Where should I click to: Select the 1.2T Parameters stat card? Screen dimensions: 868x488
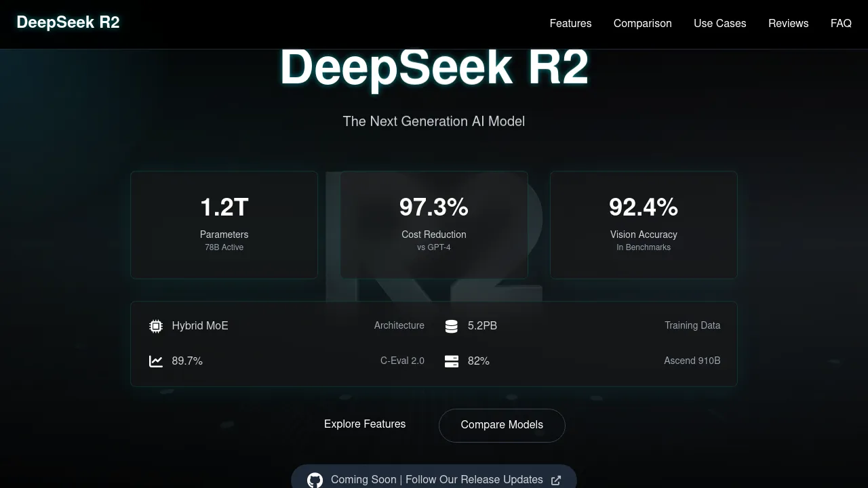[x=224, y=224]
